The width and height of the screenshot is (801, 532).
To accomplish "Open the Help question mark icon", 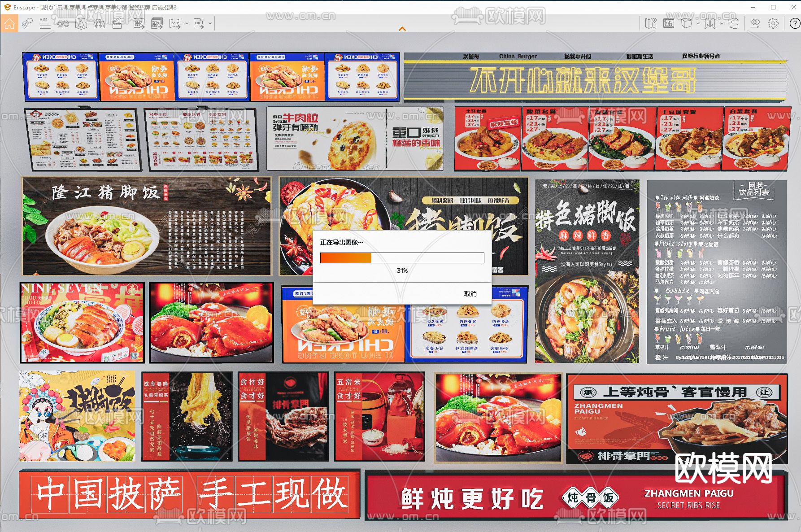I will click(x=794, y=23).
